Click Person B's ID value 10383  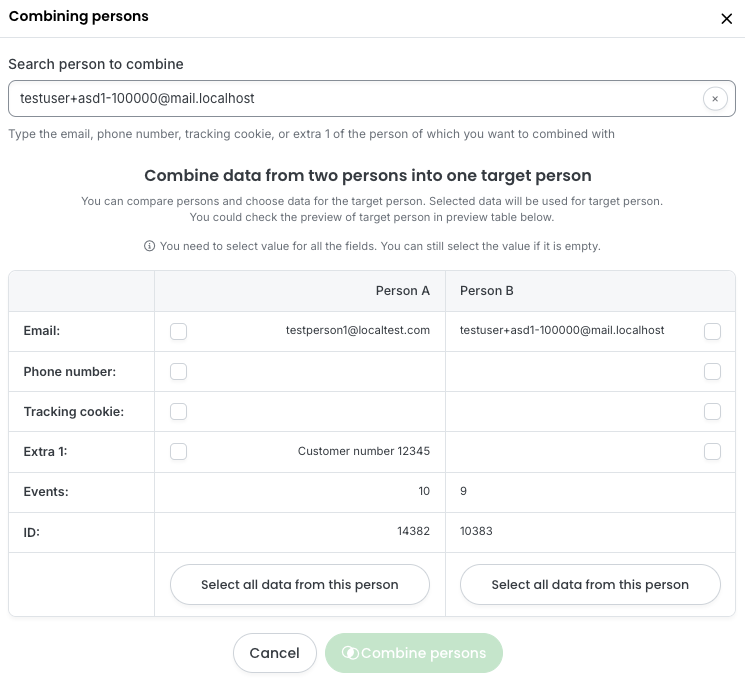coord(476,531)
